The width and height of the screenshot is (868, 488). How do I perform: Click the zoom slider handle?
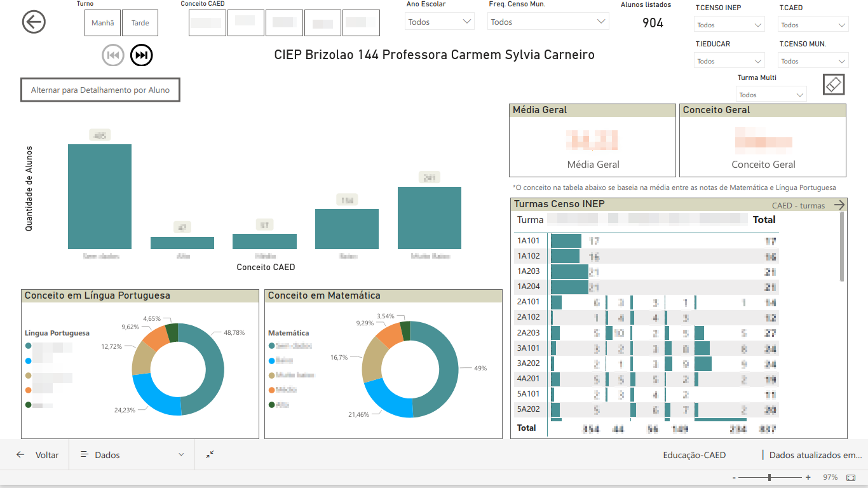click(x=770, y=477)
